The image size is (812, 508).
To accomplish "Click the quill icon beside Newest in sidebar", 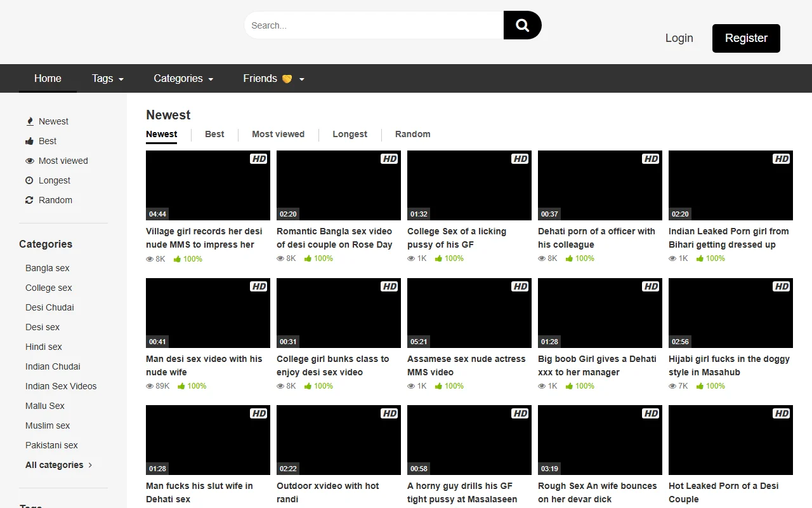I will 29,121.
